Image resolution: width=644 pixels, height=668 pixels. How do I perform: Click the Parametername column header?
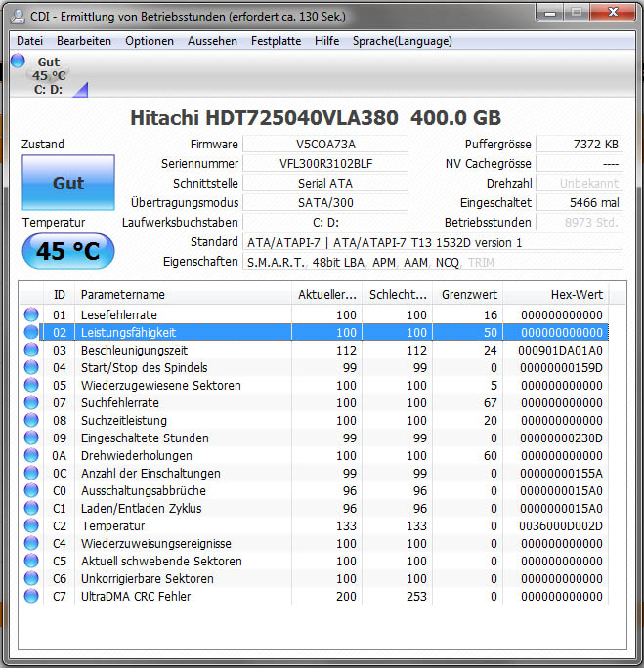click(184, 294)
